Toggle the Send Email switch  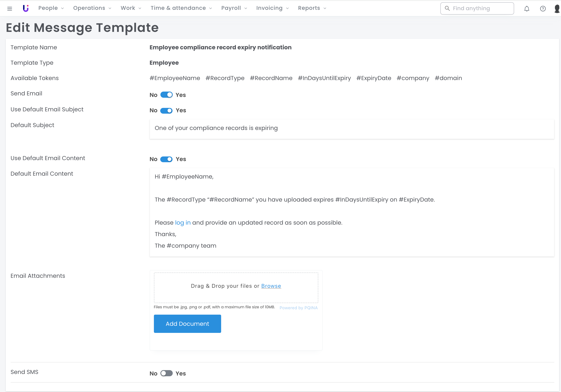[166, 95]
